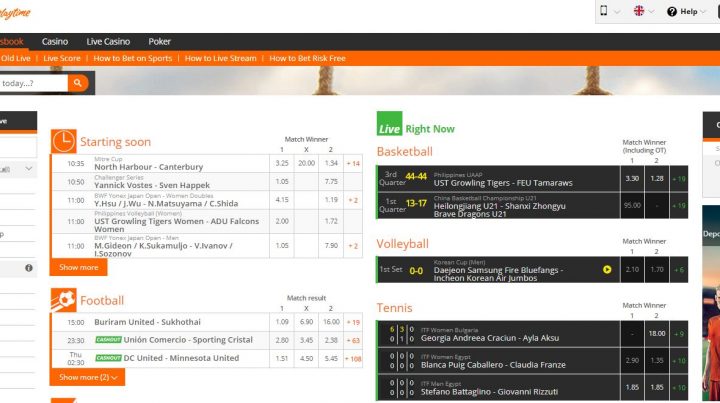This screenshot has width=720, height=403.
Task: Click the Starting soon clock icon
Action: pos(63,141)
